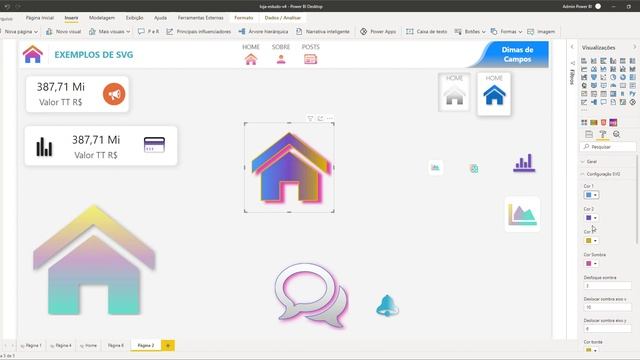Image resolution: width=640 pixels, height=360 pixels.
Task: Click the black bar chart icon on the card
Action: (44, 147)
